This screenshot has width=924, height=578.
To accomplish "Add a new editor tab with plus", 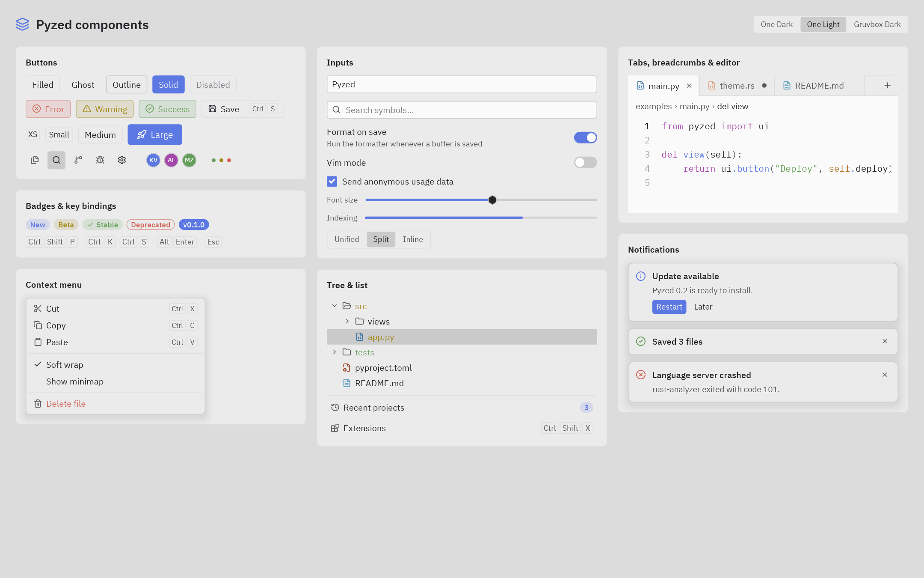I will 888,86.
